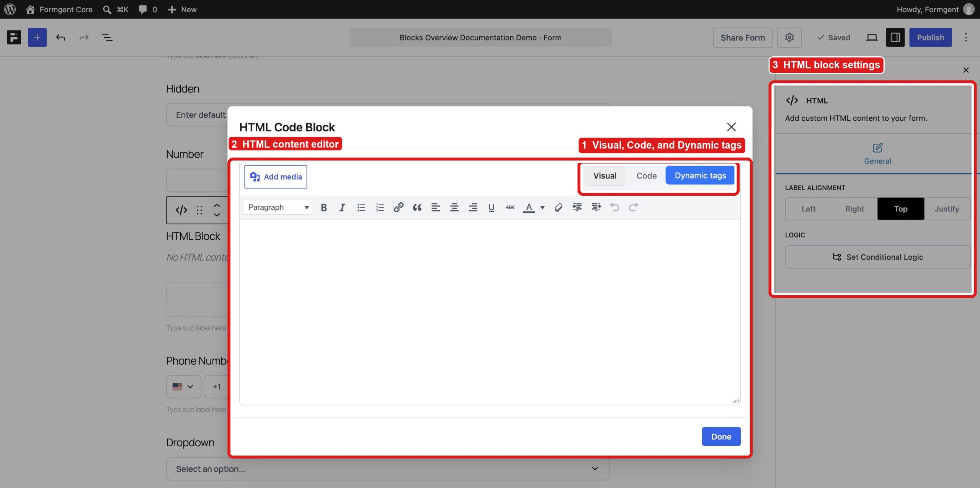Open the General settings tab
The height and width of the screenshot is (488, 980).
(x=877, y=154)
